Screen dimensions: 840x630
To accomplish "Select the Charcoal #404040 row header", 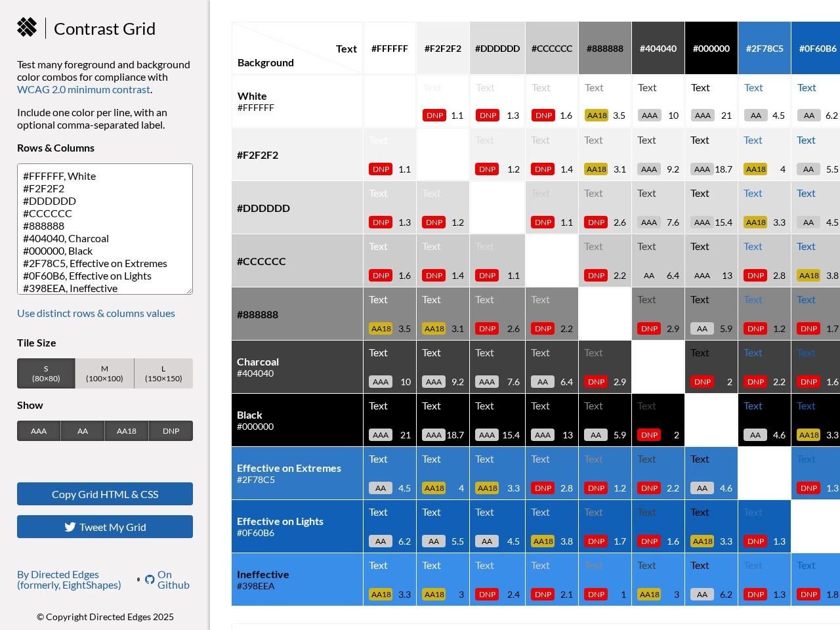I will point(297,367).
